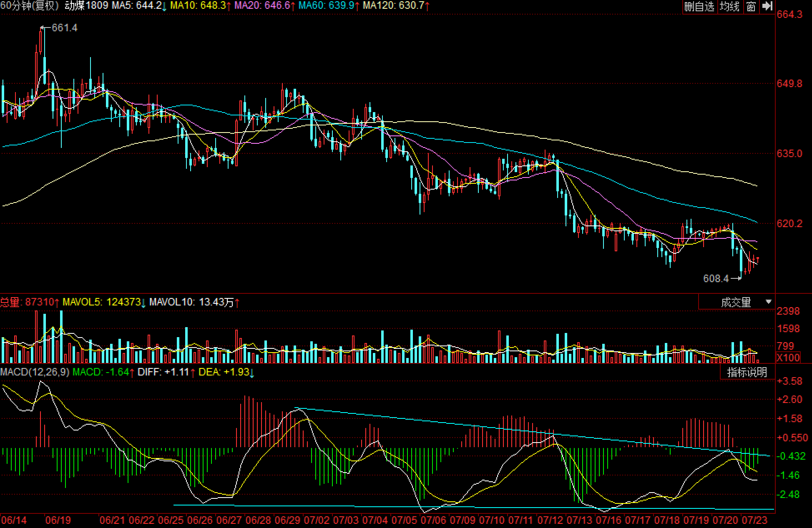Click the 06/14 date on the time axis
The height and width of the screenshot is (528, 812).
click(x=14, y=520)
